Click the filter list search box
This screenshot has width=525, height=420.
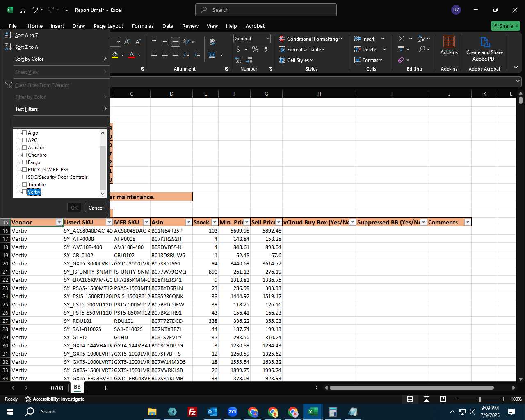coord(60,123)
